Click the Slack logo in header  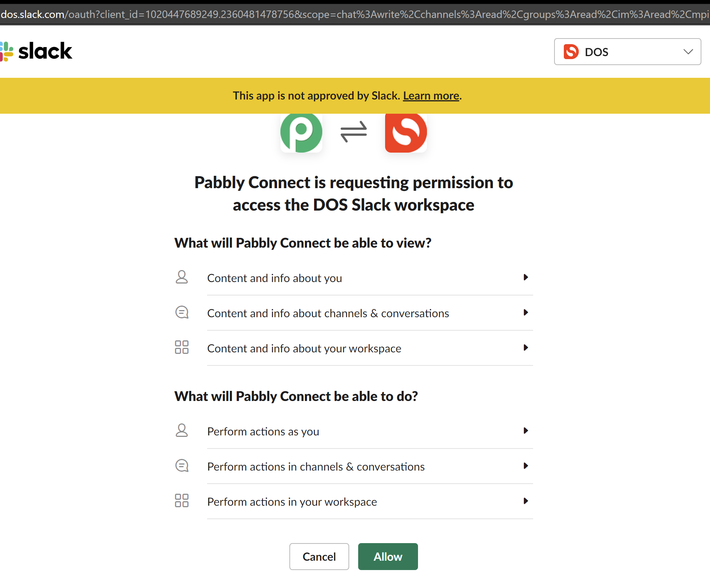pyautogui.click(x=36, y=51)
